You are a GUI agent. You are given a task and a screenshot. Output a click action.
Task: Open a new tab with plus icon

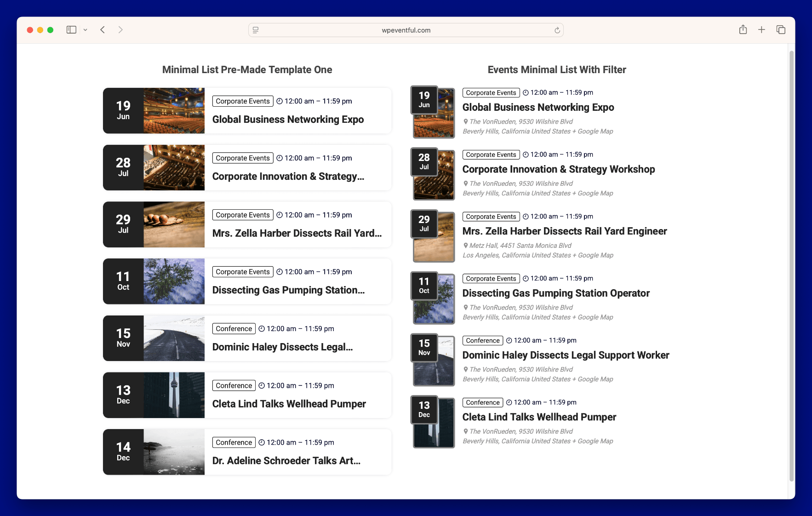[x=761, y=30]
